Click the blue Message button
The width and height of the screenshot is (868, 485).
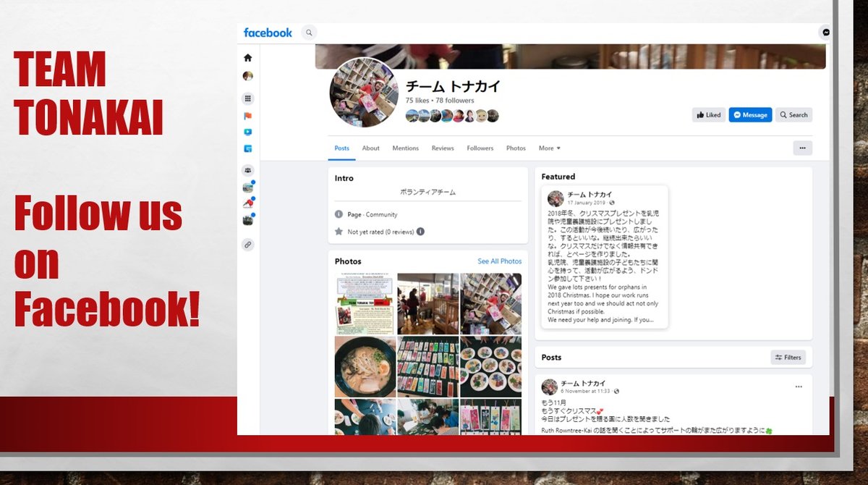click(750, 115)
